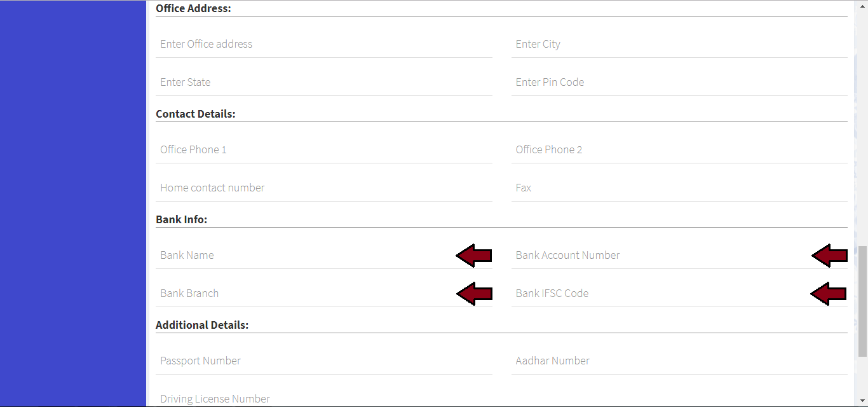Image resolution: width=868 pixels, height=407 pixels.
Task: Click the arrow icon beside Bank Branch
Action: pyautogui.click(x=474, y=294)
